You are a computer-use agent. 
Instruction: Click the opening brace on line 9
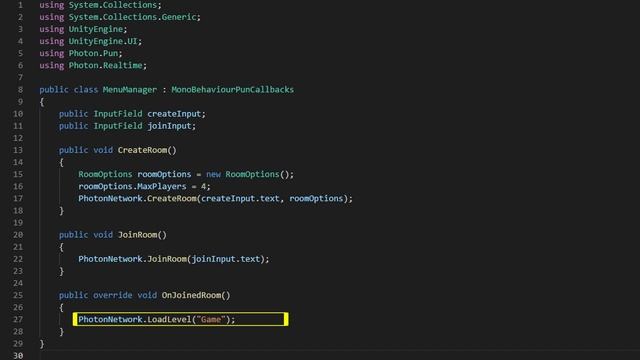(x=42, y=102)
